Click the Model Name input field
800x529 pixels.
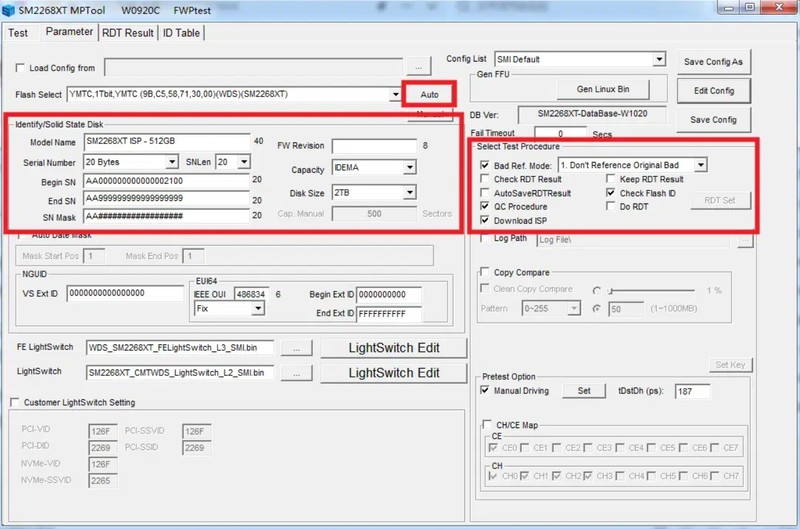166,141
